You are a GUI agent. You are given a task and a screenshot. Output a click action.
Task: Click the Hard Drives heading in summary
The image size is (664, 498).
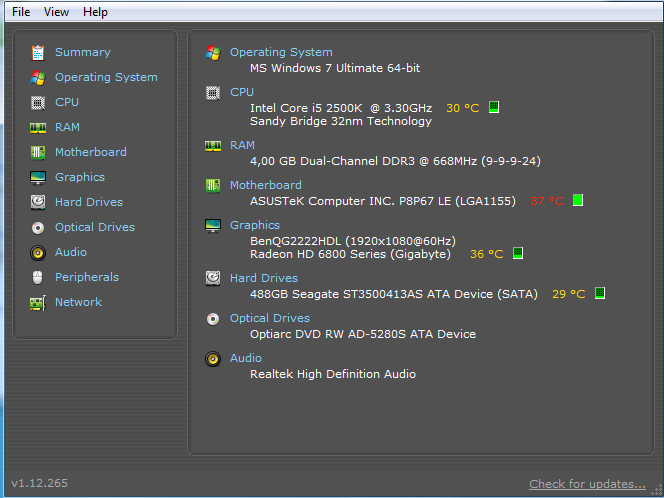click(263, 278)
